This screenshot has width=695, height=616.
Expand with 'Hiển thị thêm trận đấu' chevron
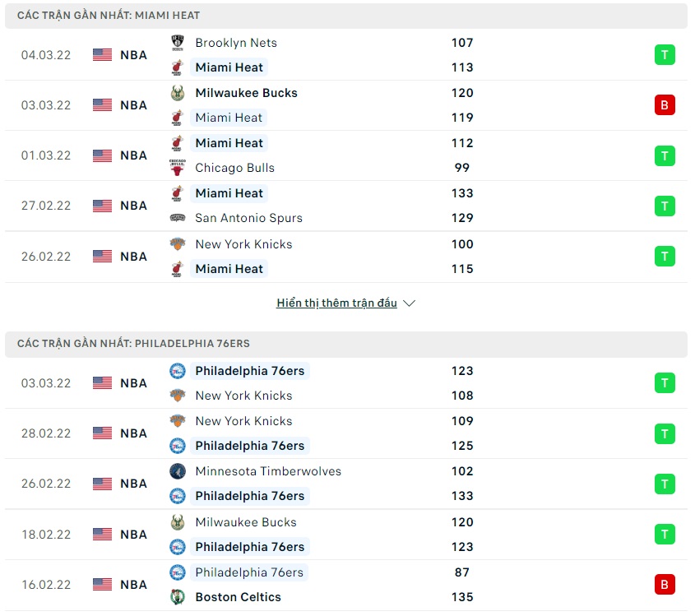coord(410,303)
